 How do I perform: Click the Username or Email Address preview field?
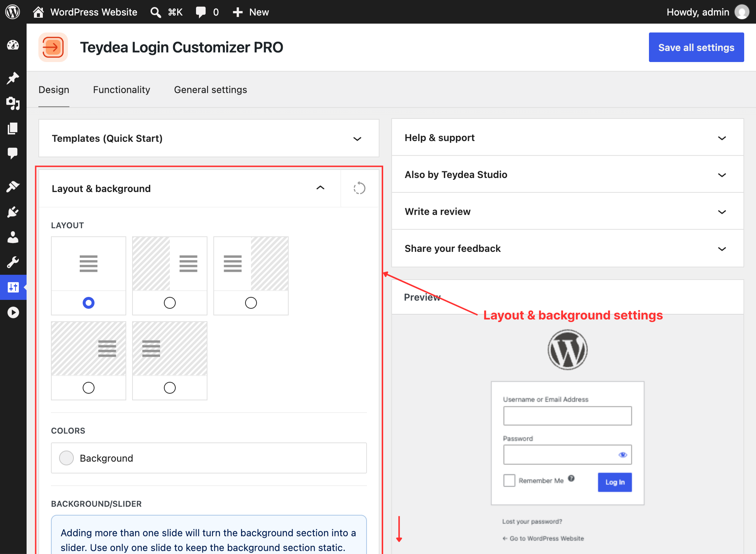[567, 416]
